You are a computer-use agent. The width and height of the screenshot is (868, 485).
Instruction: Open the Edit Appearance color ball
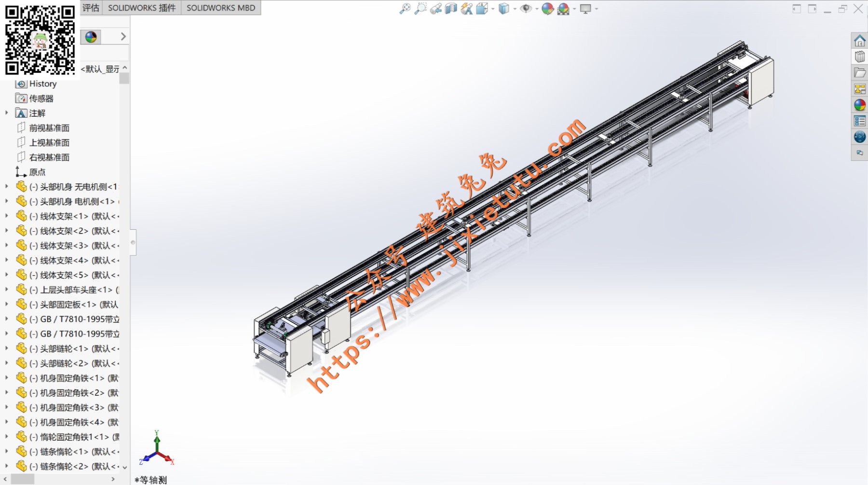(547, 9)
